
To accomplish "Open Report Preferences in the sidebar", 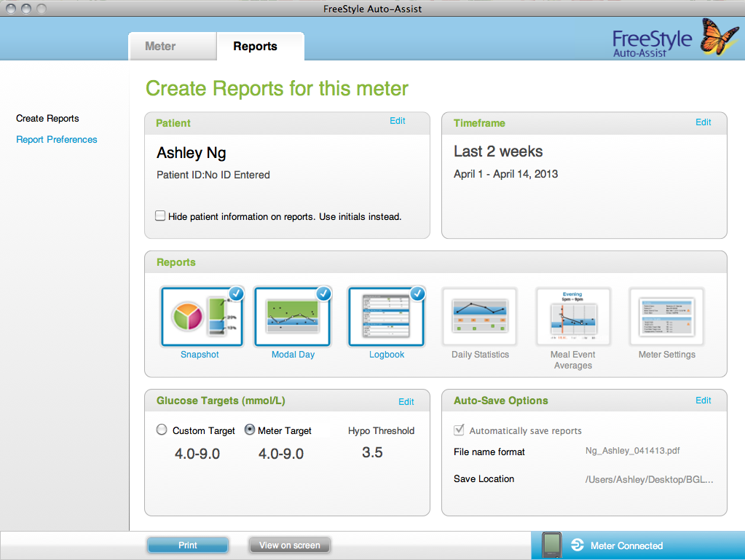I will (x=57, y=139).
